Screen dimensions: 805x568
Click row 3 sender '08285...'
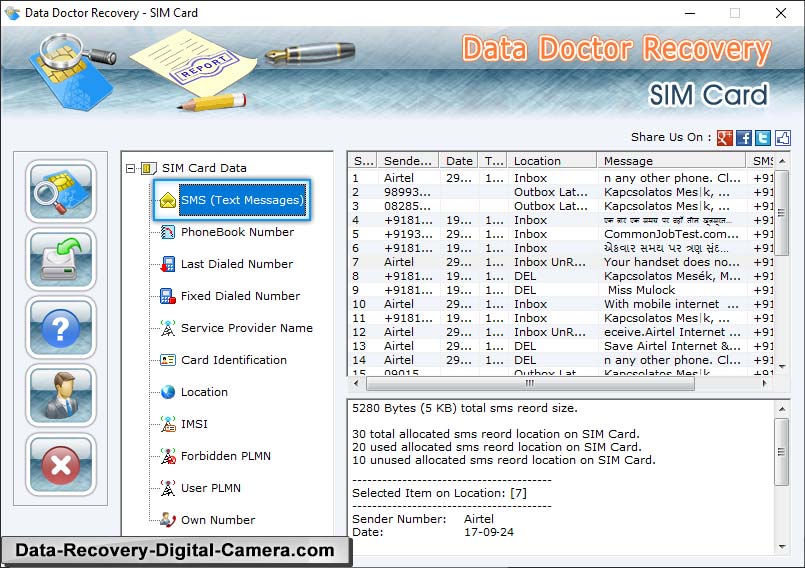407,206
